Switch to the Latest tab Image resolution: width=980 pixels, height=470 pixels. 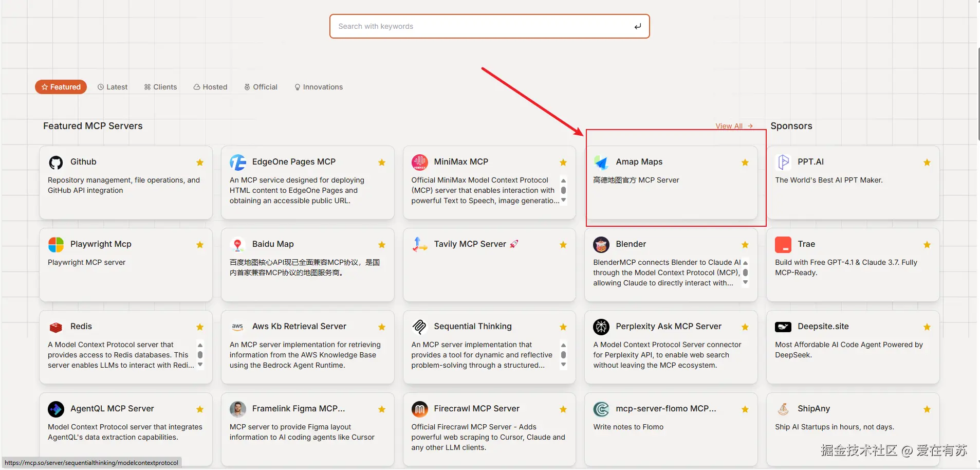pos(113,87)
